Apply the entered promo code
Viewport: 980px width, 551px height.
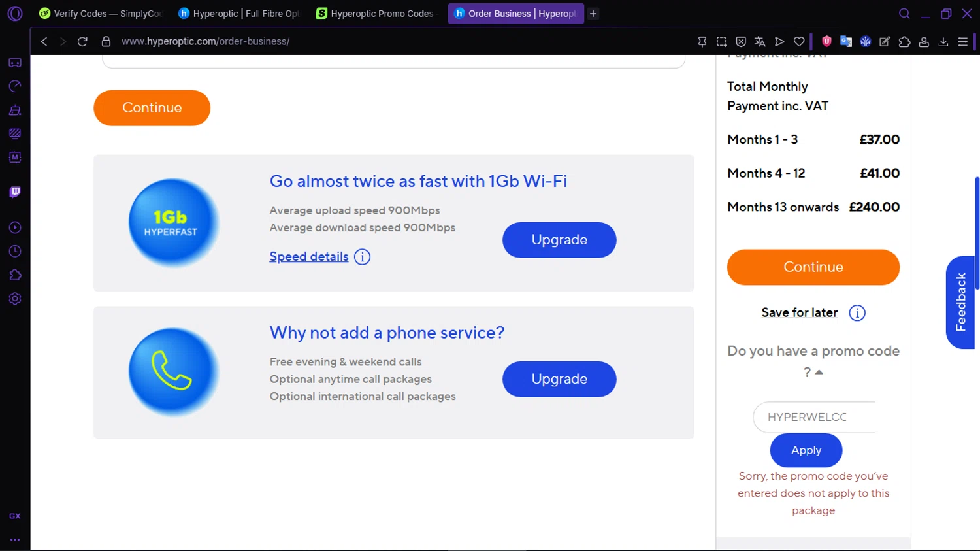pyautogui.click(x=806, y=450)
